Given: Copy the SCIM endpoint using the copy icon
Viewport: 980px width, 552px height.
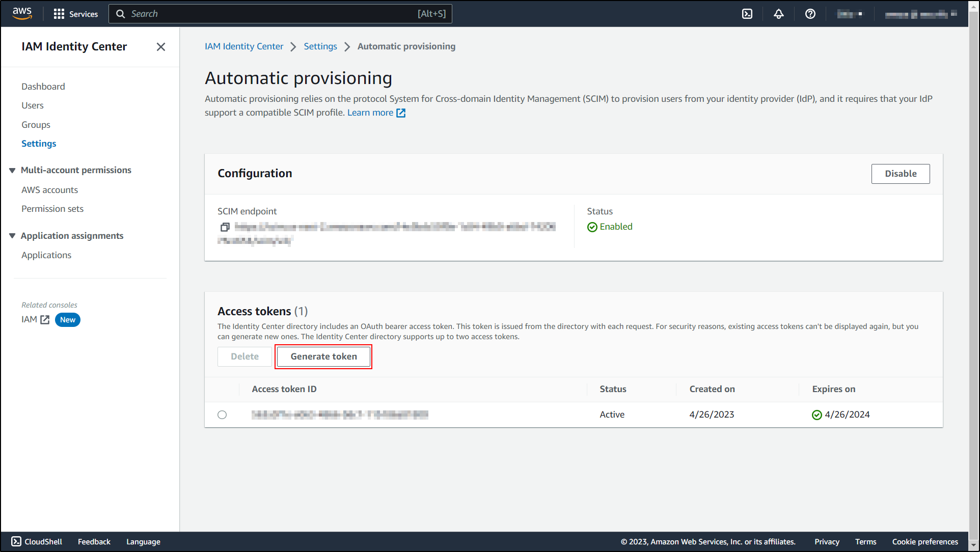Looking at the screenshot, I should [x=225, y=227].
